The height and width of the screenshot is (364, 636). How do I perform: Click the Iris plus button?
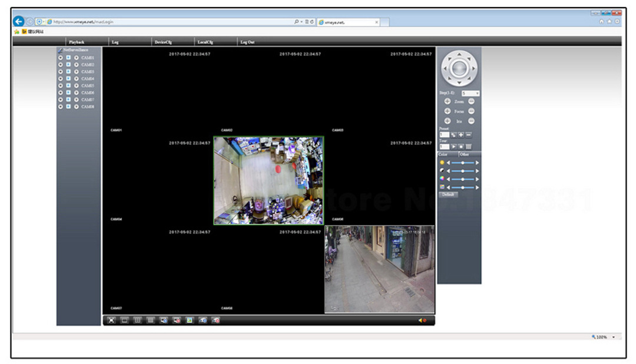click(447, 121)
